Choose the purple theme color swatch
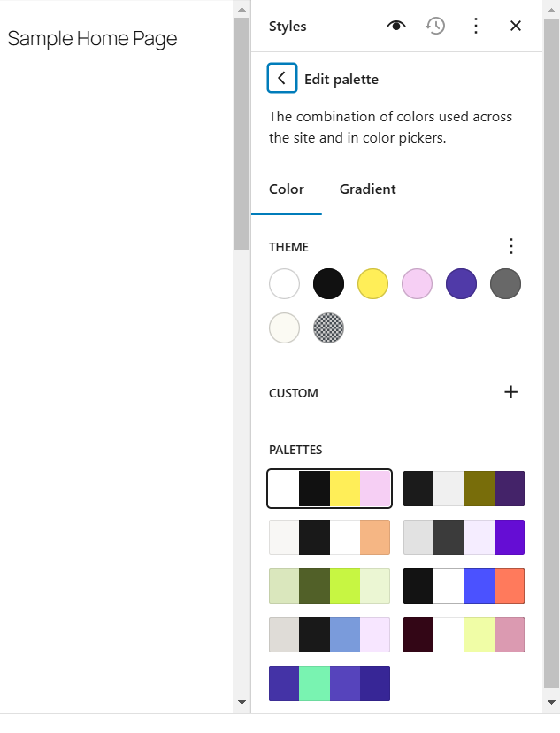Screen dimensions: 560x733 pos(461,284)
